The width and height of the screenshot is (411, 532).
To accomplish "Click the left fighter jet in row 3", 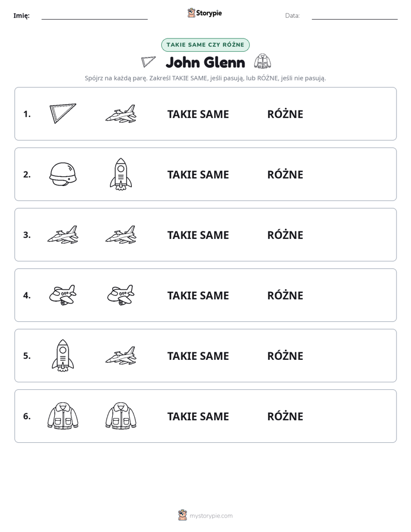I will [63, 234].
